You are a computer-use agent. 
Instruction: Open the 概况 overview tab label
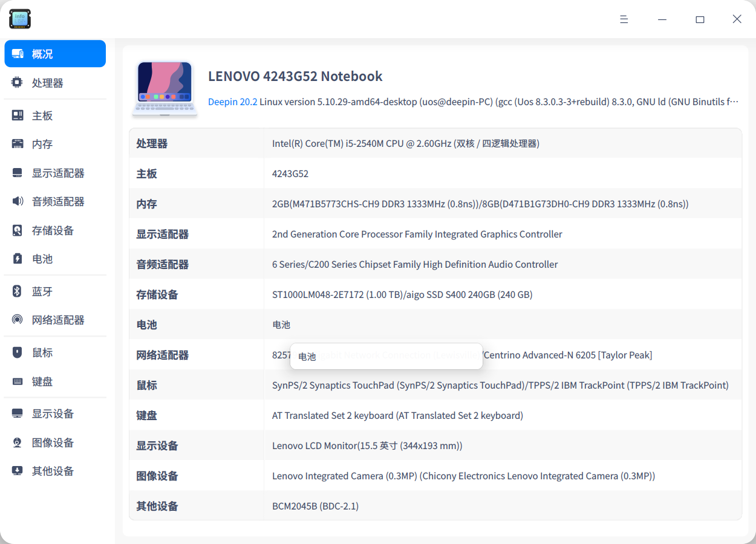pos(42,54)
